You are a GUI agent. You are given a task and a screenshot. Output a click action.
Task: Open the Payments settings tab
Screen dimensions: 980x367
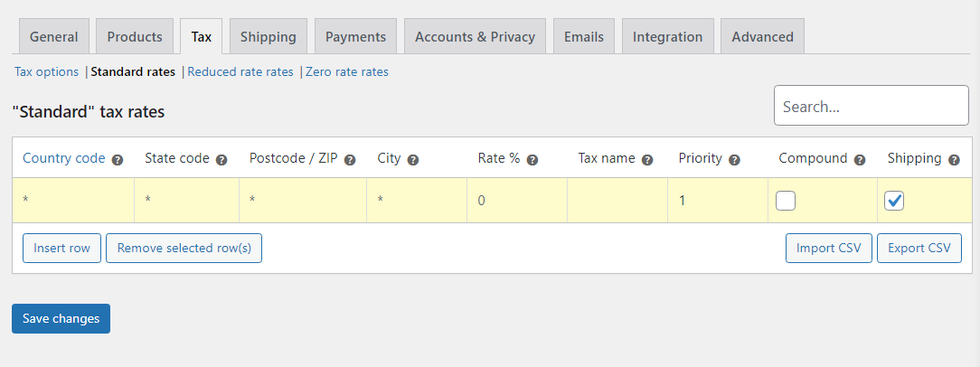[355, 37]
